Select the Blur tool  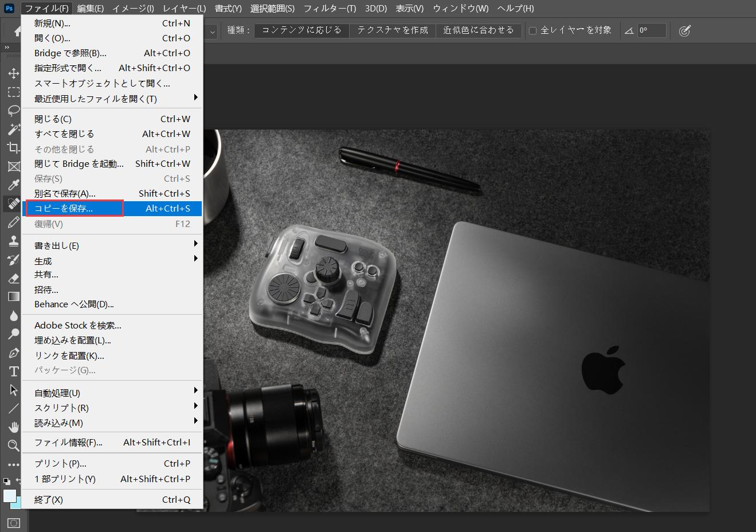[x=13, y=315]
